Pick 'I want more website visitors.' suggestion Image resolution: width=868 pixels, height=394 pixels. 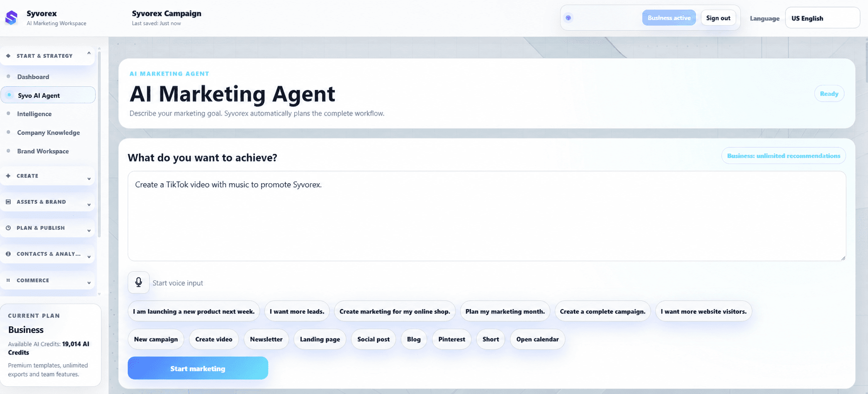[x=703, y=311]
